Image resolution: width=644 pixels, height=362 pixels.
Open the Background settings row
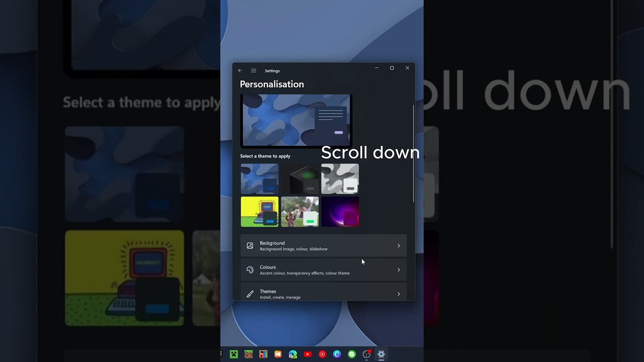point(324,246)
